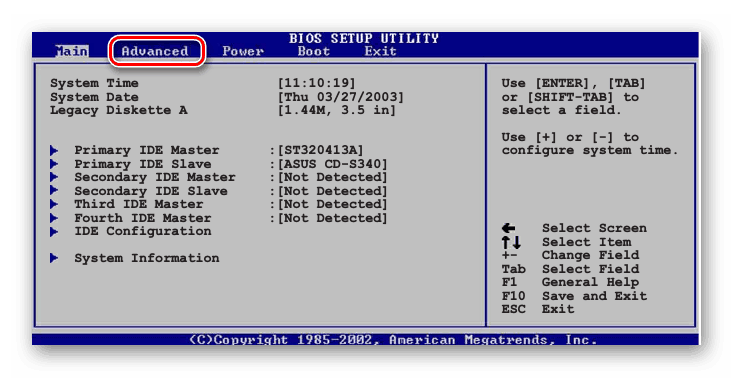This screenshot has width=734, height=378.
Task: Open the Secondary IDE Master entry
Action: 155,177
